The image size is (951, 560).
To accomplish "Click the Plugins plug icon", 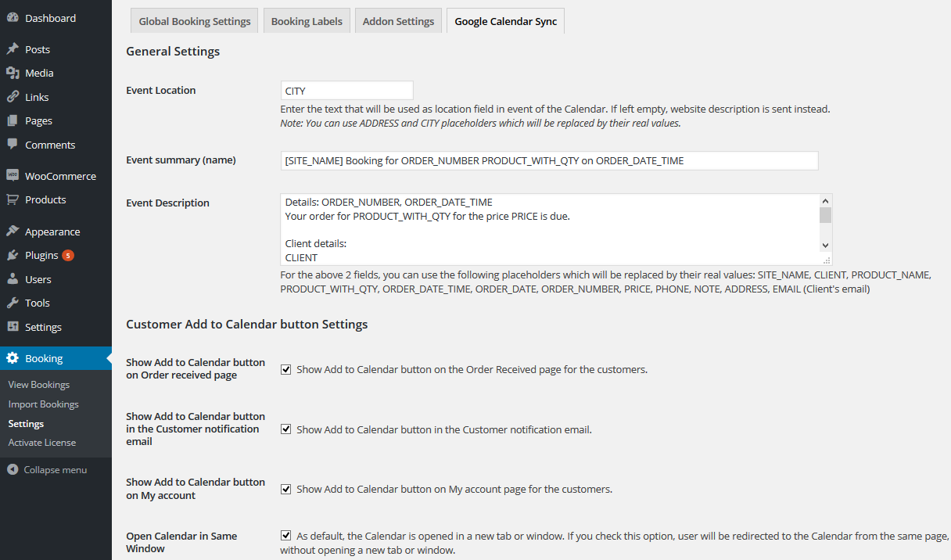I will 13,255.
